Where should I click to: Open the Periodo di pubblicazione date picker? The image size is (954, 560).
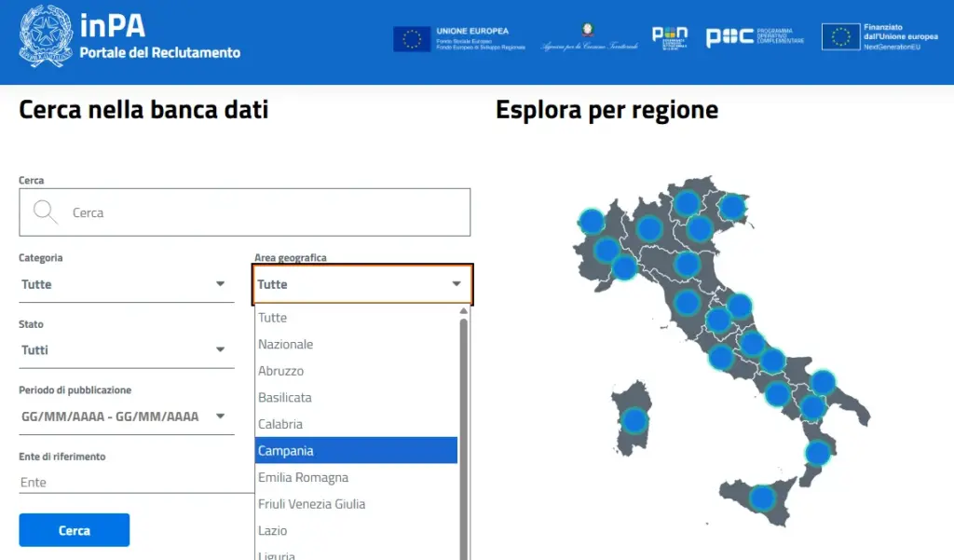[x=127, y=417]
